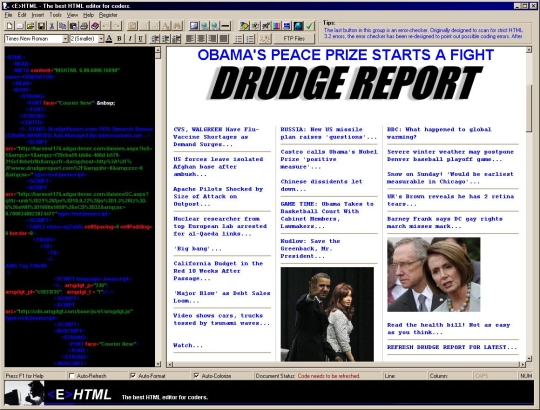Open the 'Barney Frank says DC gay rights' link
This screenshot has width=540, height=410.
445,222
